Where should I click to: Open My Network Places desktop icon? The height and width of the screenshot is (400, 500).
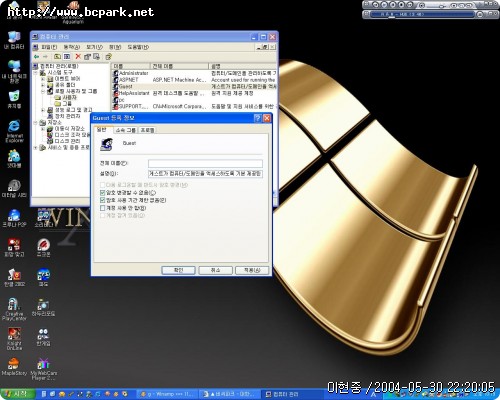14,71
